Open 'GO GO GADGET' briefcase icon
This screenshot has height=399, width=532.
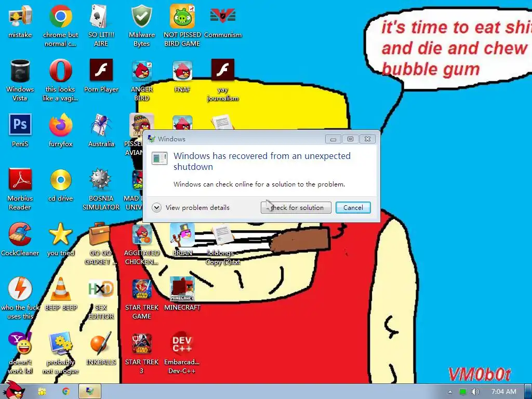click(99, 234)
